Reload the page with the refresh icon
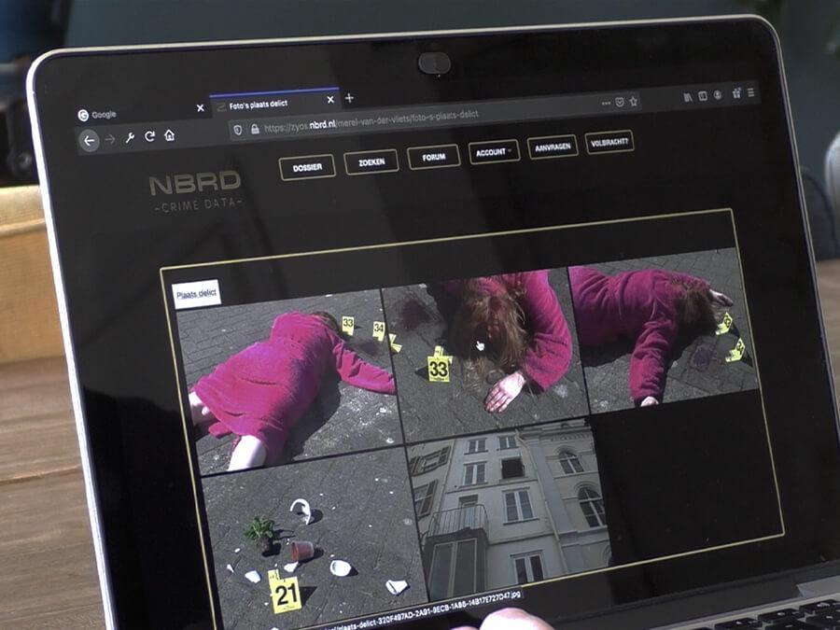The image size is (840, 630). [149, 137]
